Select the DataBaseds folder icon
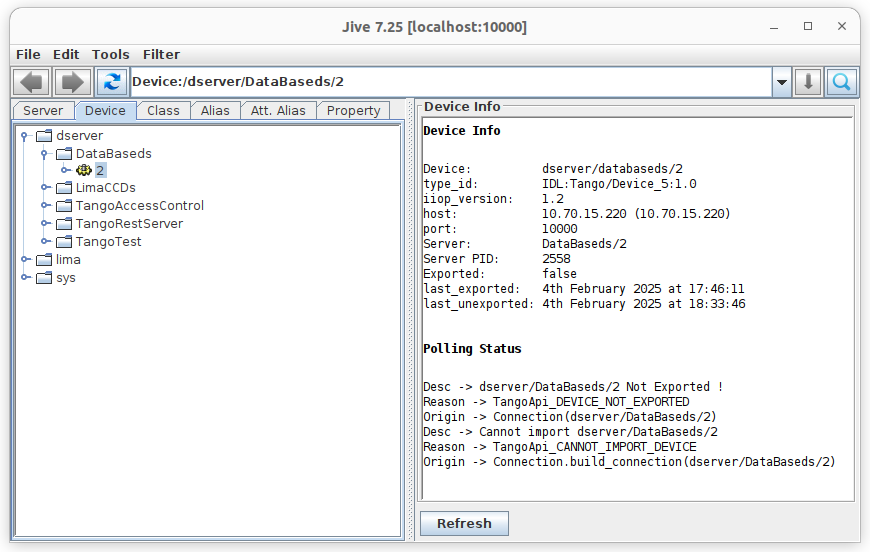Screen dimensions: 870x552 64,154
